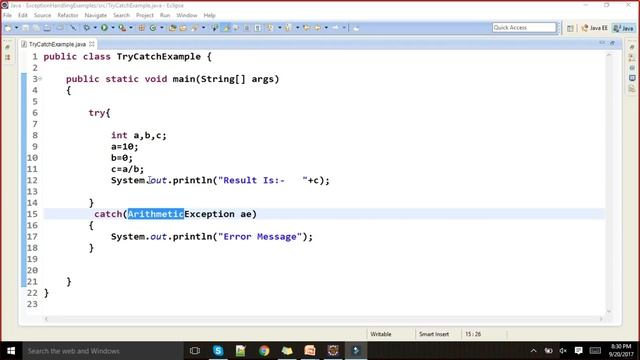Open the Window menu
This screenshot has width=640, height=360.
pos(187,15)
